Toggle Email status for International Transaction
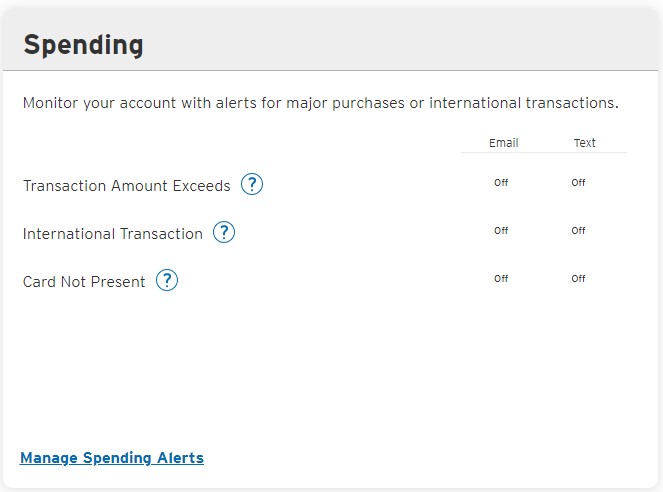This screenshot has width=663, height=492. click(x=501, y=231)
